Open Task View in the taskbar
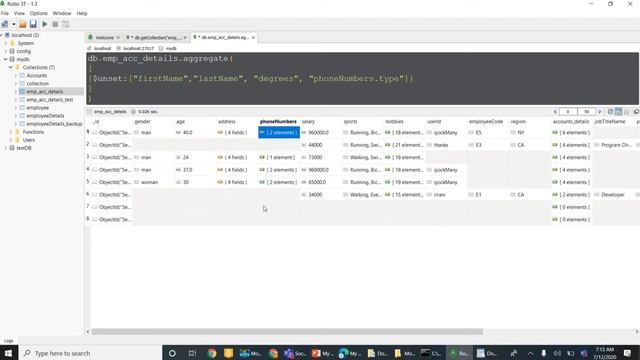The image size is (640, 360). click(x=192, y=353)
